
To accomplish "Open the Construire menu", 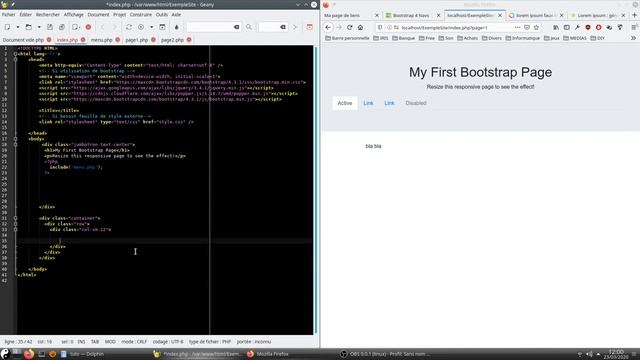I will [141, 14].
